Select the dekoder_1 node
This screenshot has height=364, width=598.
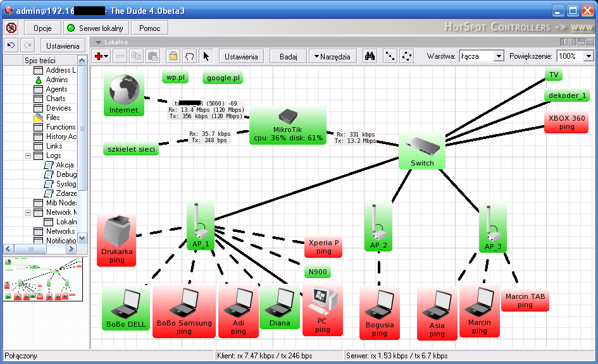click(x=567, y=95)
